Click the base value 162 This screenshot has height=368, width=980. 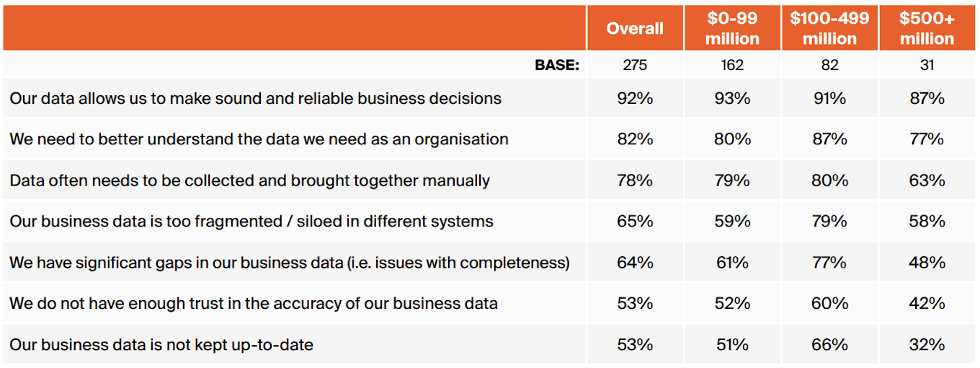(732, 65)
